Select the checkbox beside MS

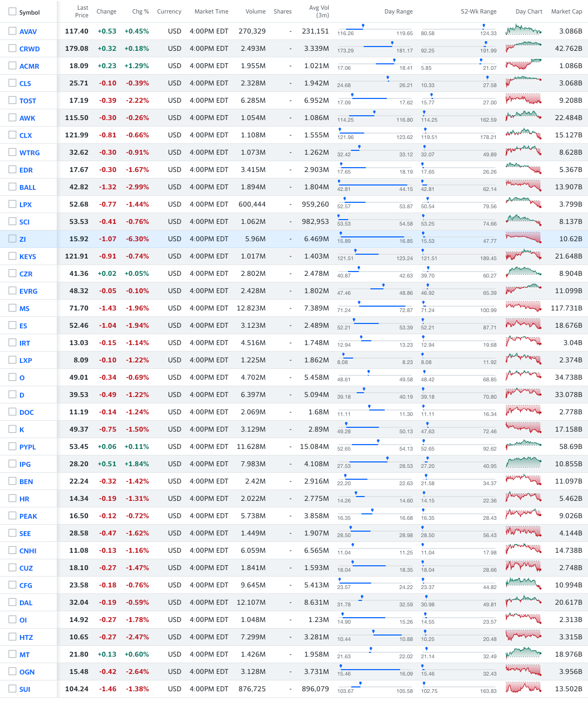click(x=12, y=308)
